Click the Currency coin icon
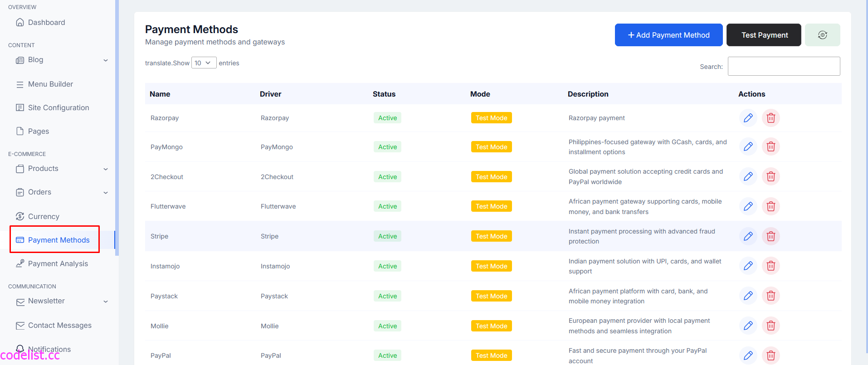 pyautogui.click(x=20, y=216)
